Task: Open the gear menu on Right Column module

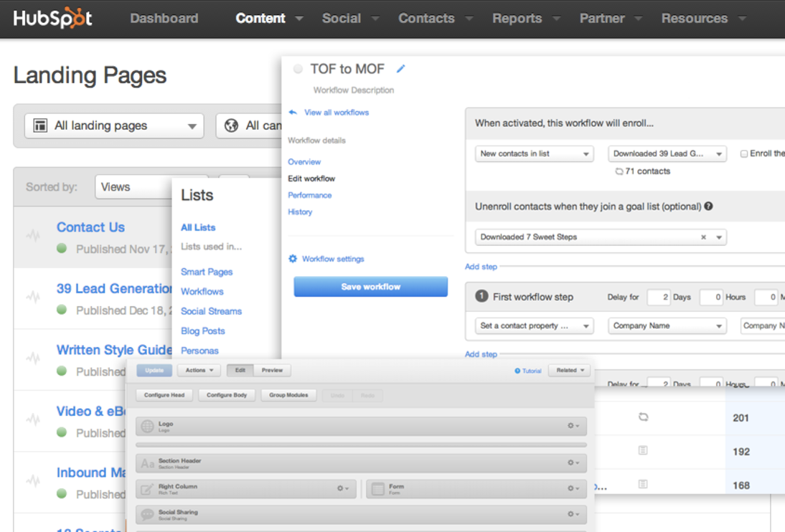Action: (343, 488)
